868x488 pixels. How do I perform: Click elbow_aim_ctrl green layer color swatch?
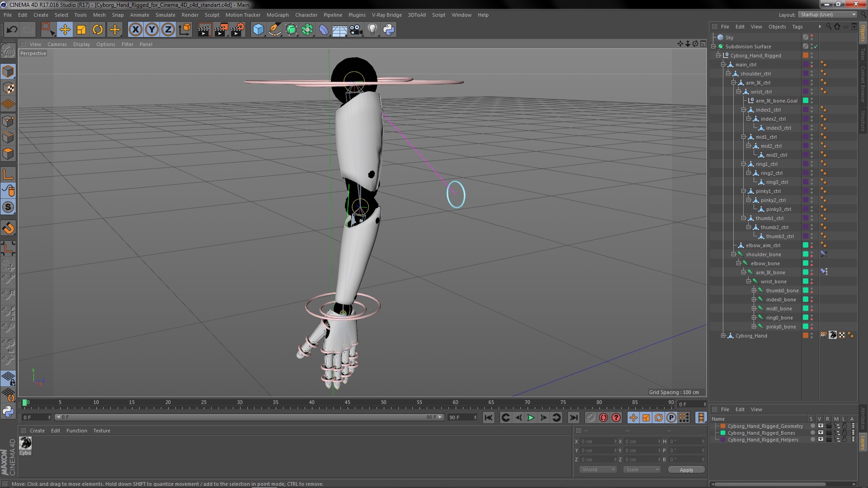coord(806,245)
